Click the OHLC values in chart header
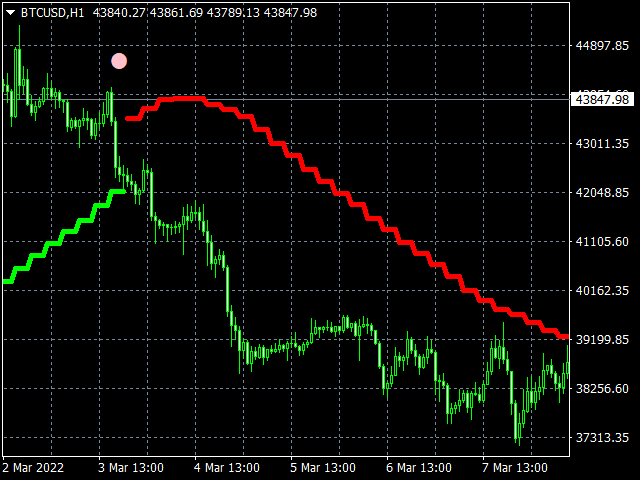 pos(205,13)
